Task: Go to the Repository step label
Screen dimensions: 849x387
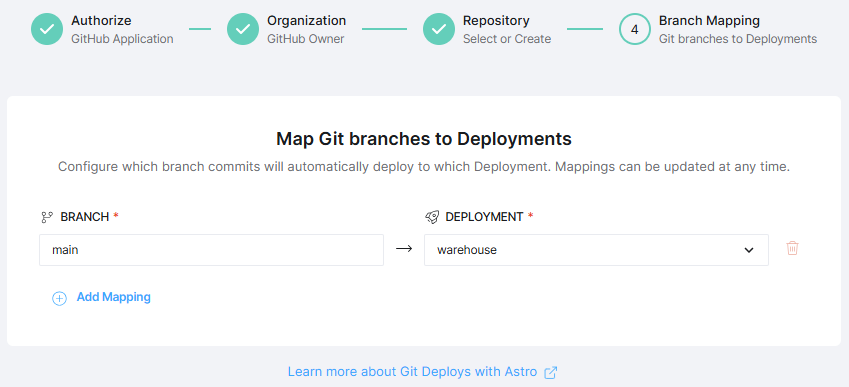Action: tap(496, 21)
